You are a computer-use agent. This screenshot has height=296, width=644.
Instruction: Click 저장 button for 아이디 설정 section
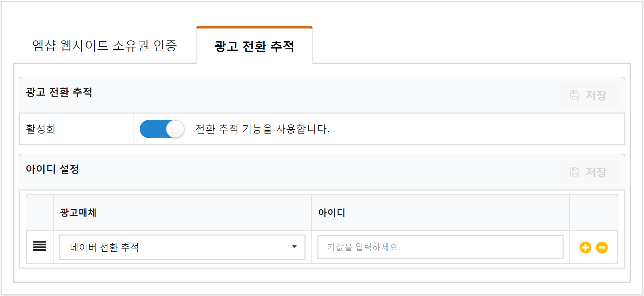pyautogui.click(x=589, y=172)
